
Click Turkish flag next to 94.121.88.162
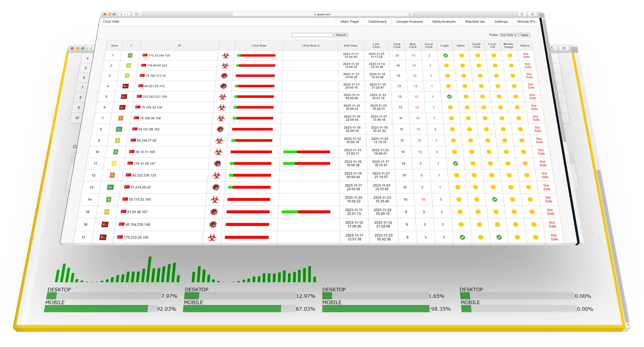pos(135,129)
